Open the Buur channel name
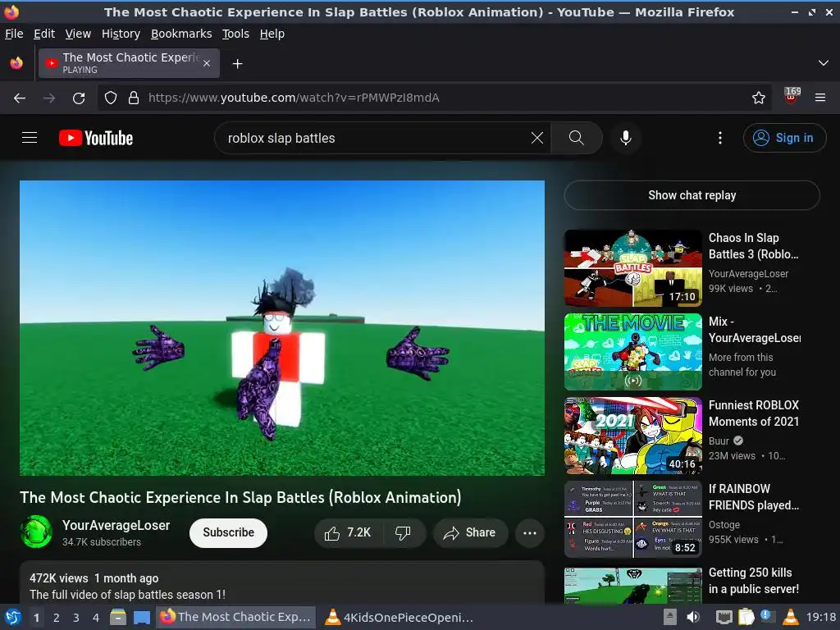Viewport: 840px width, 630px height. [719, 441]
